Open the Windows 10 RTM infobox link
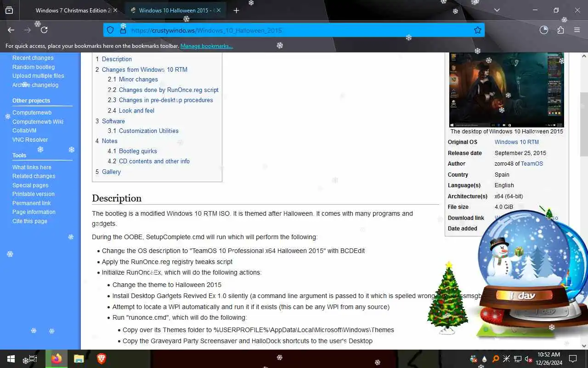 [517, 142]
